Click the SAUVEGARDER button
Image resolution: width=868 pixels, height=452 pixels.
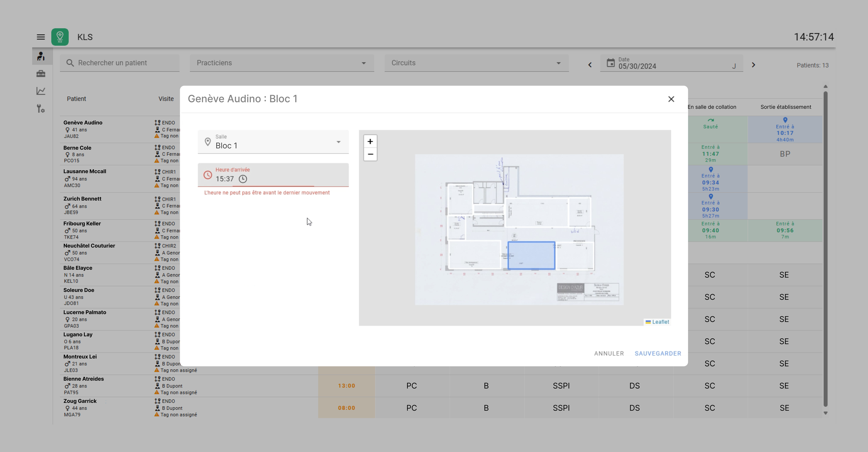pos(658,353)
